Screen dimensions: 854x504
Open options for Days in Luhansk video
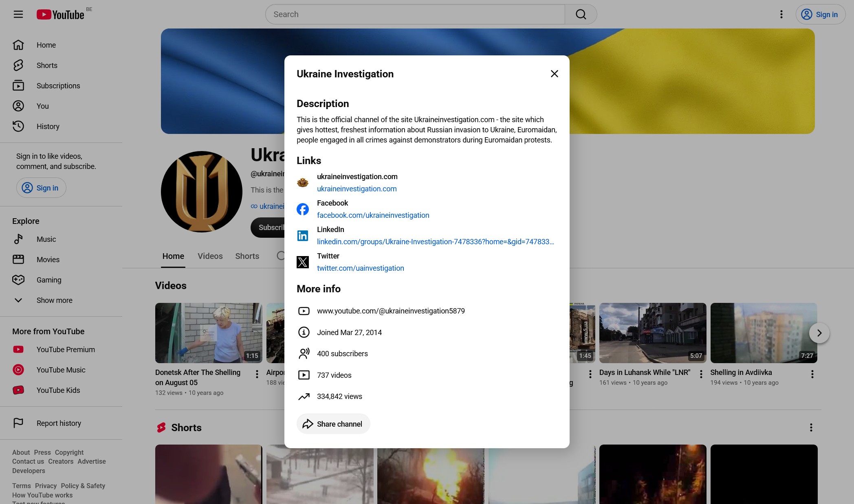(x=701, y=374)
